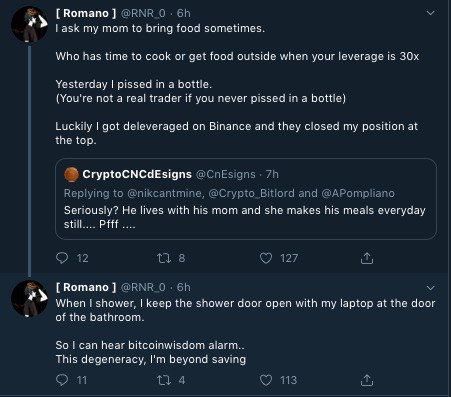451x397 pixels.
Task: Like the tweet with 127 likes
Action: 266,258
